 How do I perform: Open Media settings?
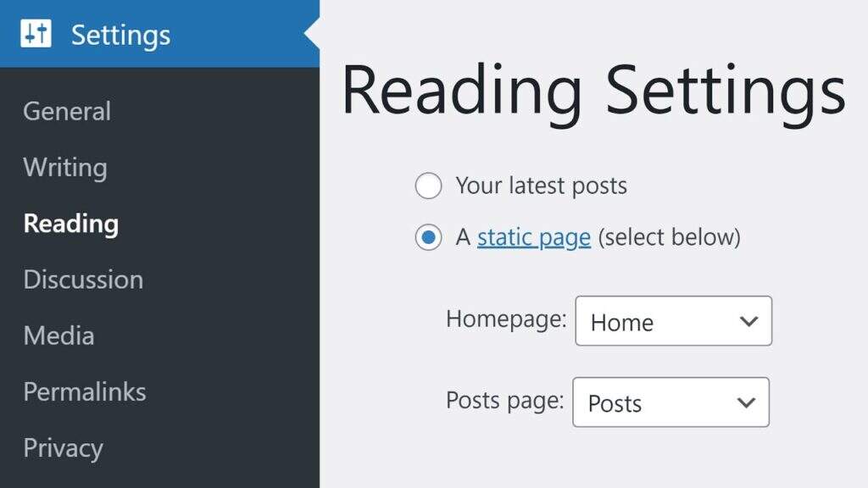58,335
